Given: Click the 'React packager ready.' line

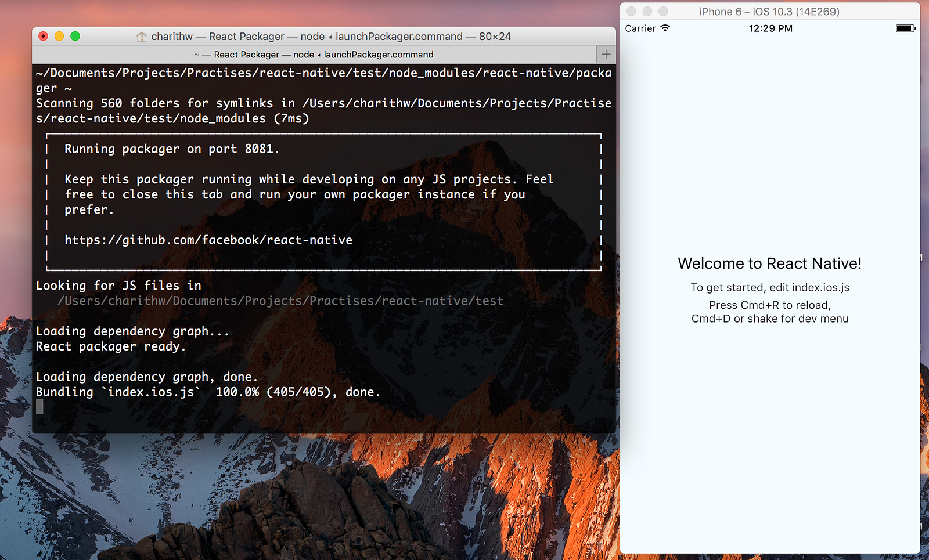Looking at the screenshot, I should (x=111, y=346).
